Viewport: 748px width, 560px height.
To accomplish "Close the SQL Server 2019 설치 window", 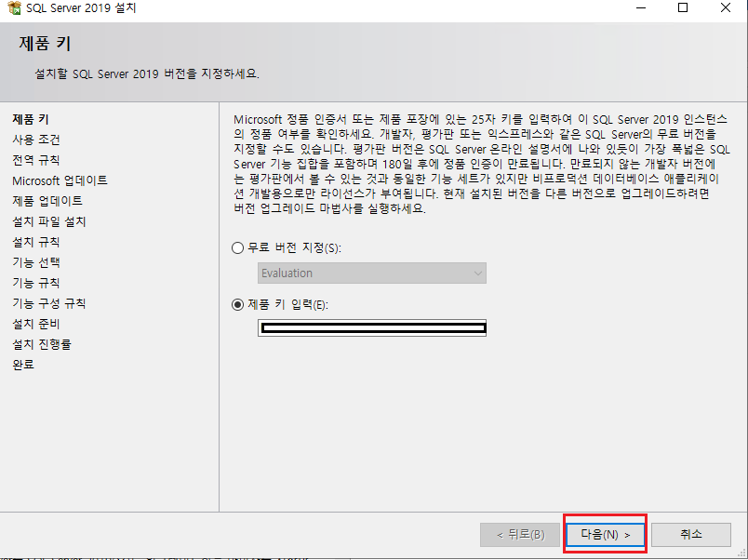I will point(725,7).
